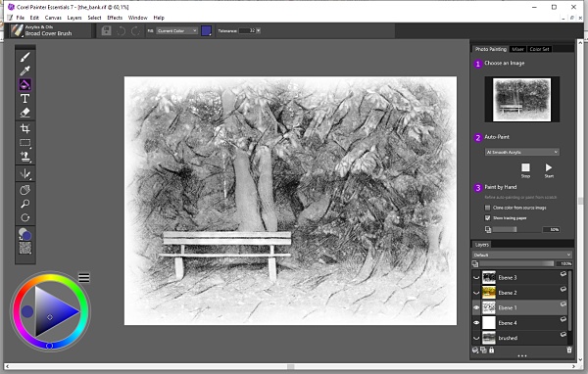This screenshot has width=588, height=374.
Task: Select the Mirror Painting symmetry tool
Action: point(25,173)
